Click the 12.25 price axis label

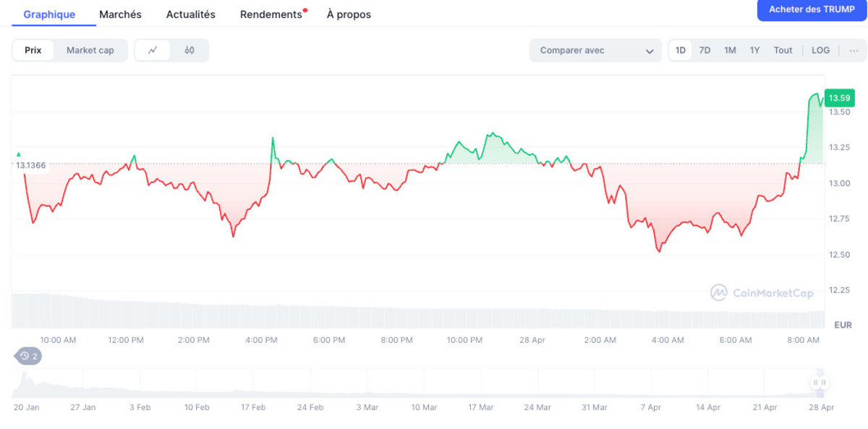[840, 290]
